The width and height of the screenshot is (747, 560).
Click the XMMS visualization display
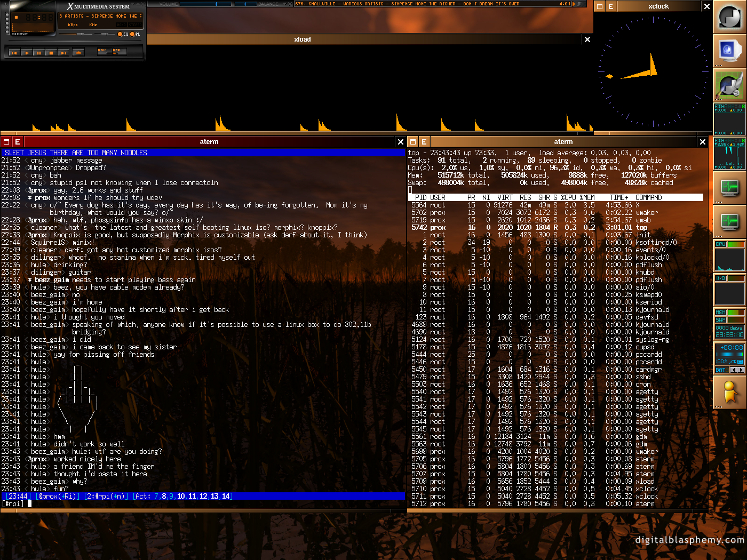pyautogui.click(x=33, y=27)
